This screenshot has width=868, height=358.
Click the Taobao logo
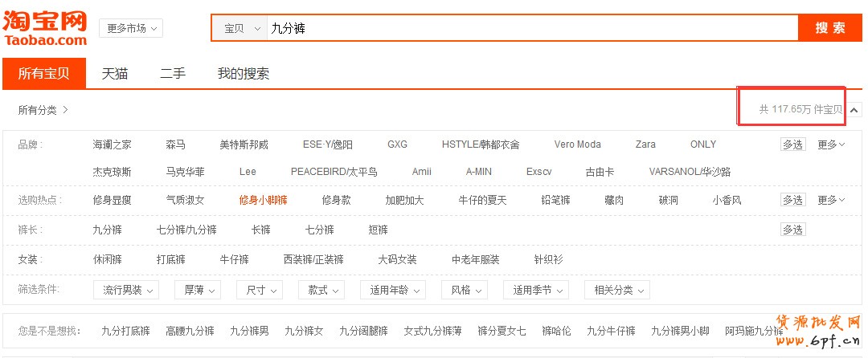[46, 28]
